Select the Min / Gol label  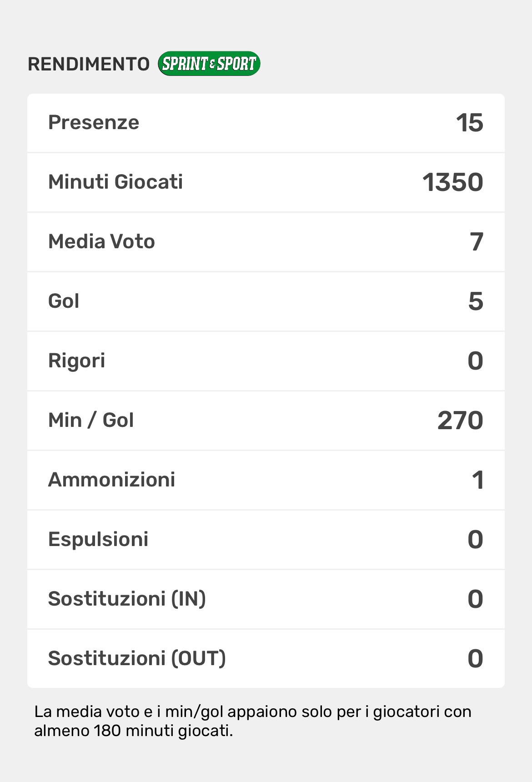coord(91,420)
